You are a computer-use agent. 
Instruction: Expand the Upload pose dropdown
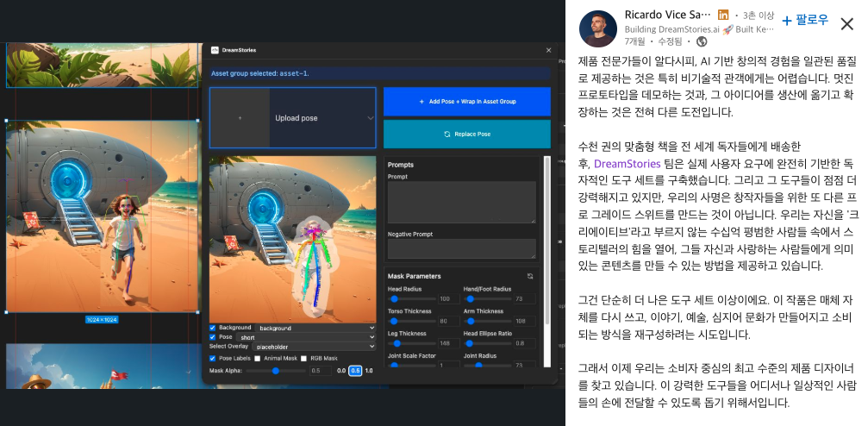tap(370, 118)
